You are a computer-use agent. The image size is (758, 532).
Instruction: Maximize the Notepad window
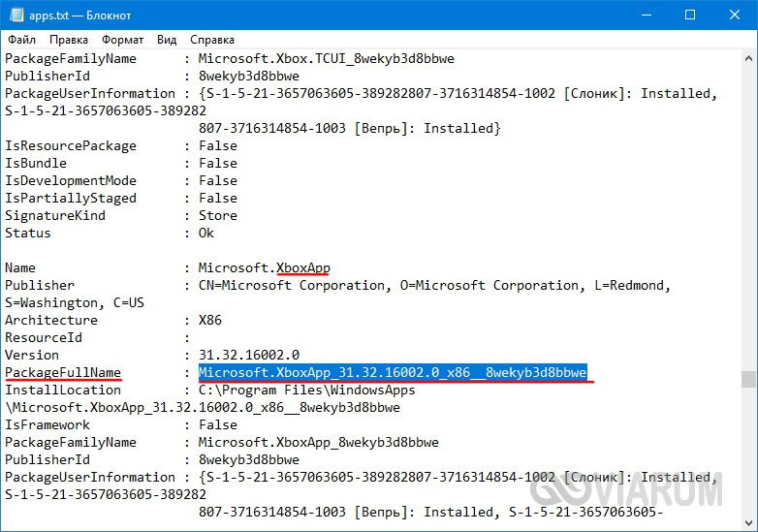pos(690,15)
